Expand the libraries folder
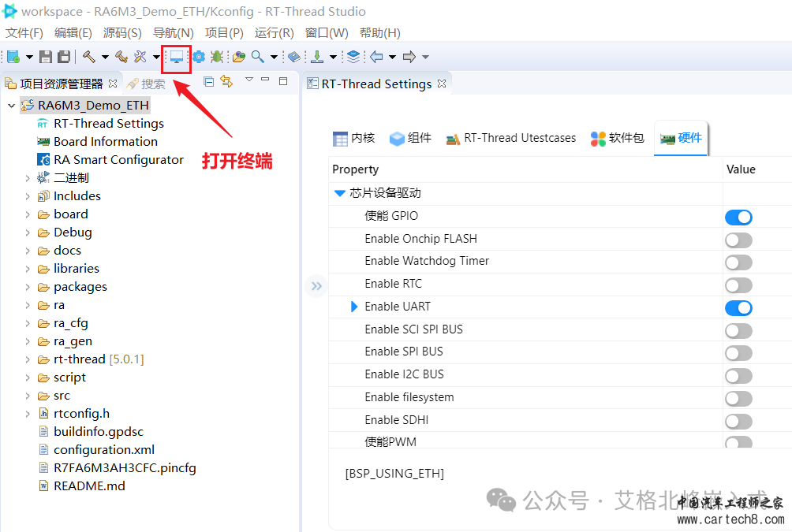792x532 pixels. [28, 269]
